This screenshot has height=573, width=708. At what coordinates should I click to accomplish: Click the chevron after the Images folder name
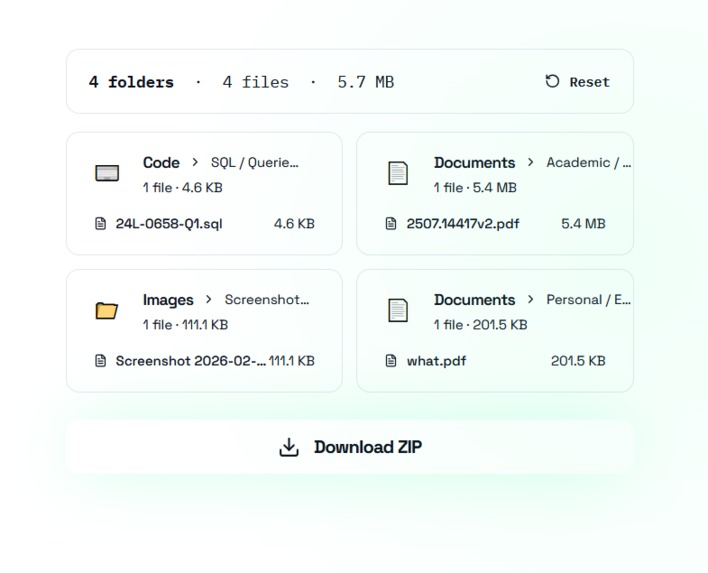click(209, 299)
